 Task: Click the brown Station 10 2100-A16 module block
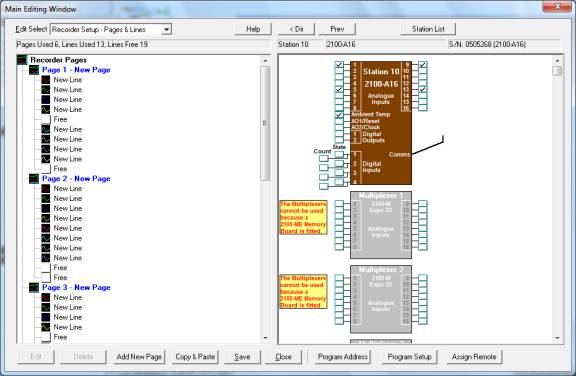click(381, 123)
